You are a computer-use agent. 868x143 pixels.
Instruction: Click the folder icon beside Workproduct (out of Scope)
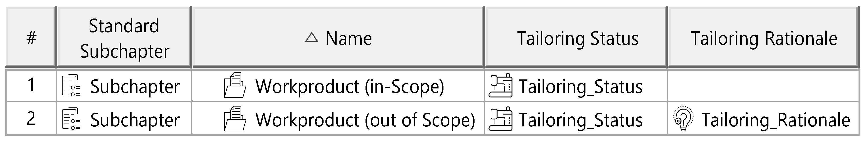235,119
